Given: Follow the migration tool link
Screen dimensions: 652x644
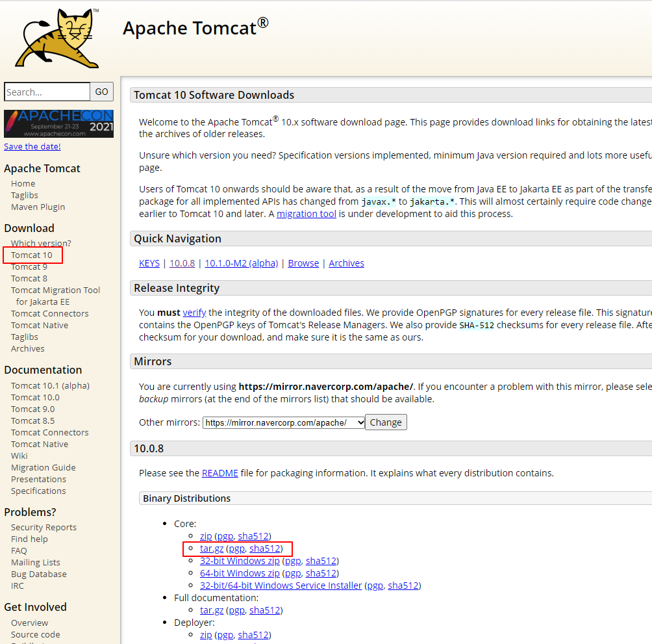Looking at the screenshot, I should (307, 214).
